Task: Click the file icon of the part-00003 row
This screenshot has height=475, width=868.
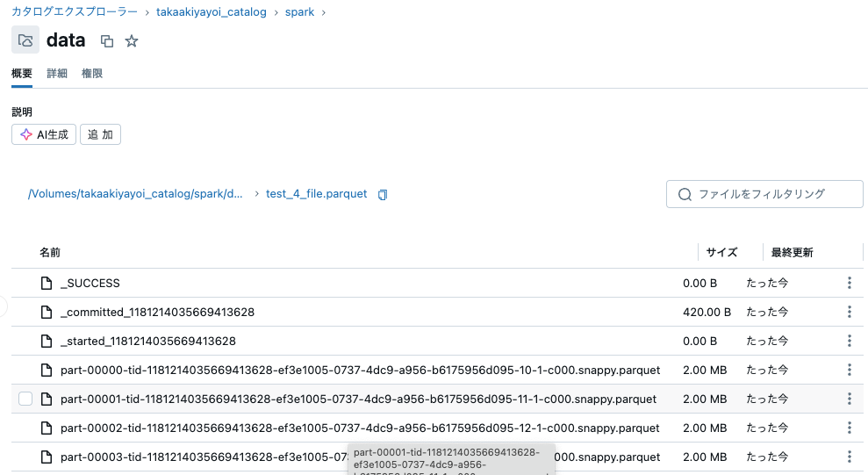Action: (x=47, y=457)
